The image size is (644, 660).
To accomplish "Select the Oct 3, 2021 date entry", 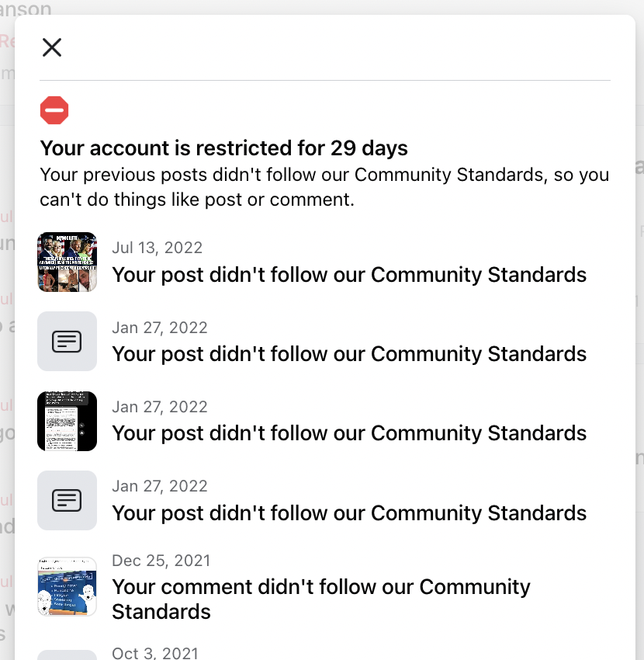I will (155, 653).
